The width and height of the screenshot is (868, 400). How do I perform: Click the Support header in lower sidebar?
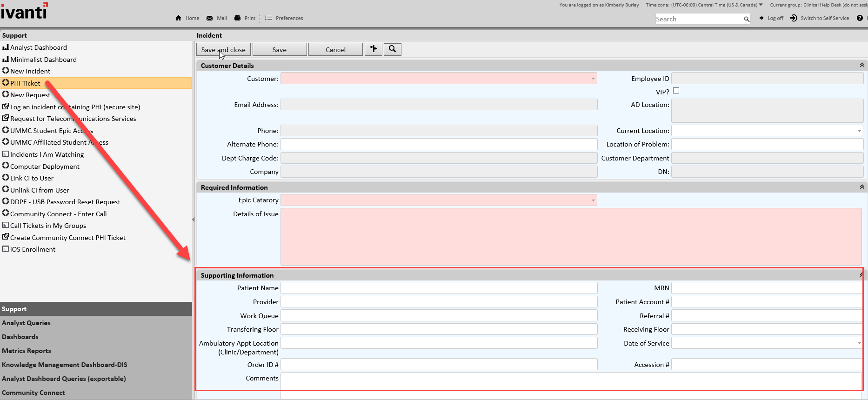96,309
